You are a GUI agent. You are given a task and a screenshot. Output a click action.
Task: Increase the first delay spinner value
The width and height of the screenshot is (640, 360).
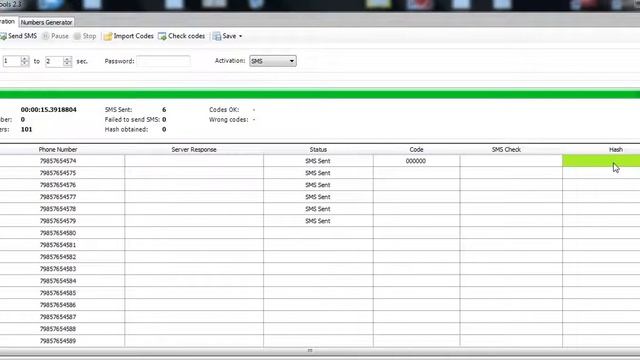click(24, 59)
